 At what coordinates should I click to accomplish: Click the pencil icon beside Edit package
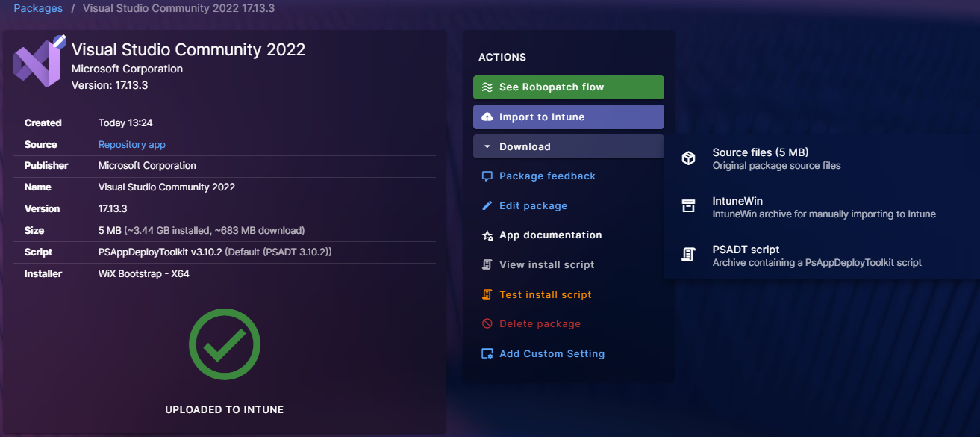(487, 206)
